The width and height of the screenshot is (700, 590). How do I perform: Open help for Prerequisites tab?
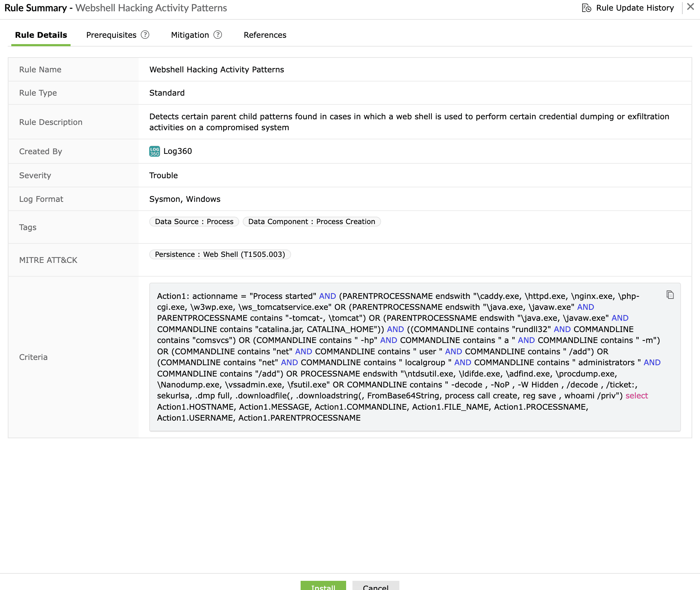click(145, 35)
